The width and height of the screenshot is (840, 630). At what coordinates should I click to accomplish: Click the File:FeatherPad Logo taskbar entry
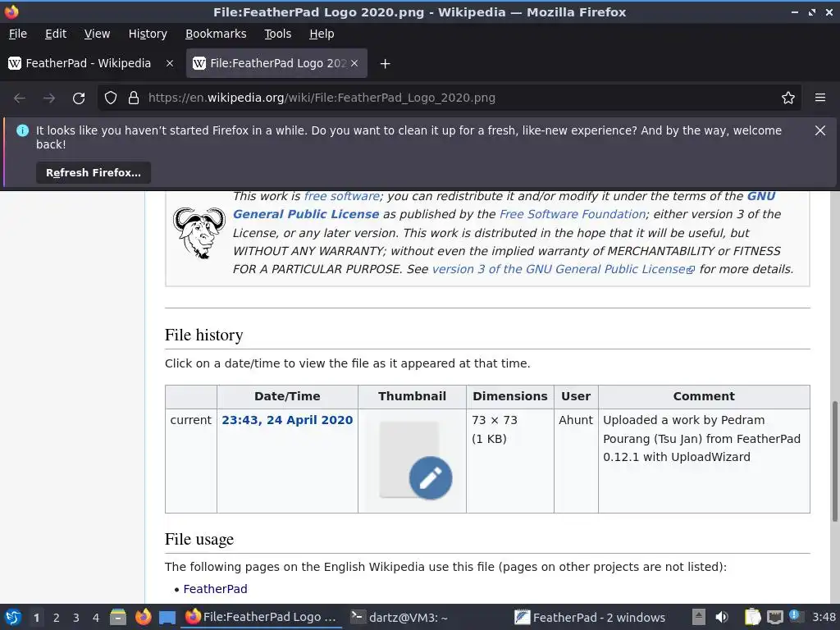(262, 617)
